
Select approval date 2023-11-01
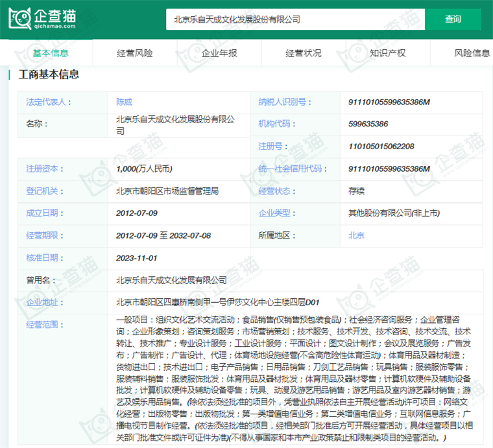tap(136, 258)
